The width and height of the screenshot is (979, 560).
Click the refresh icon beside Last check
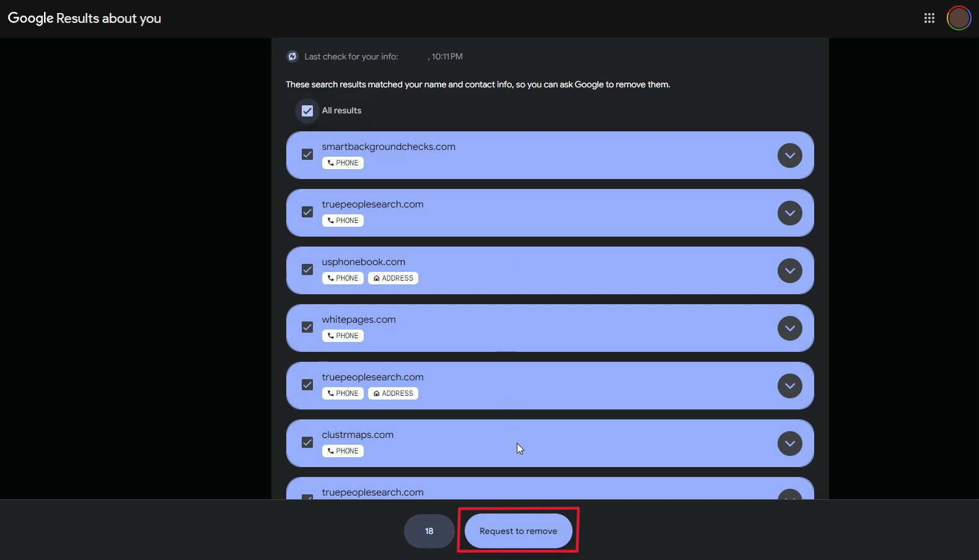(292, 56)
